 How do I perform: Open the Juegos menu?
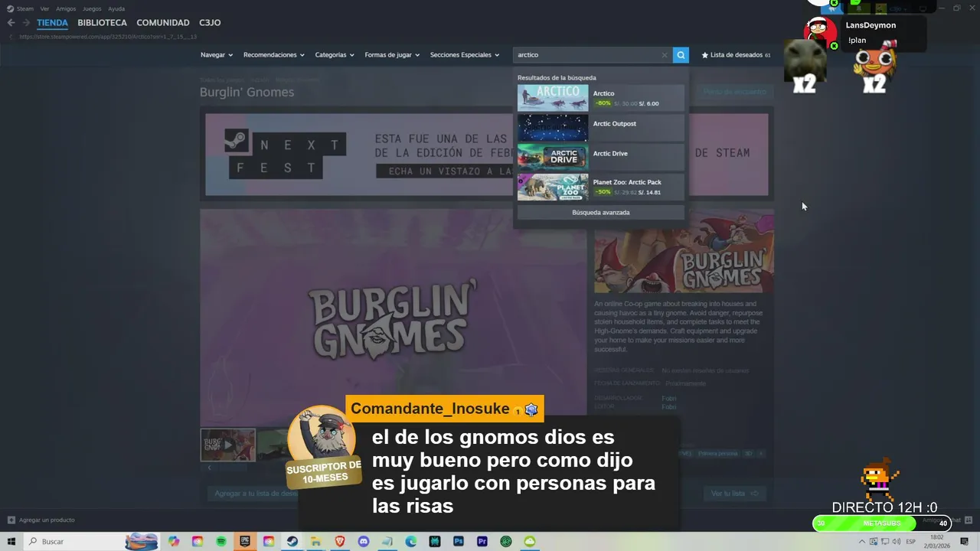click(92, 8)
